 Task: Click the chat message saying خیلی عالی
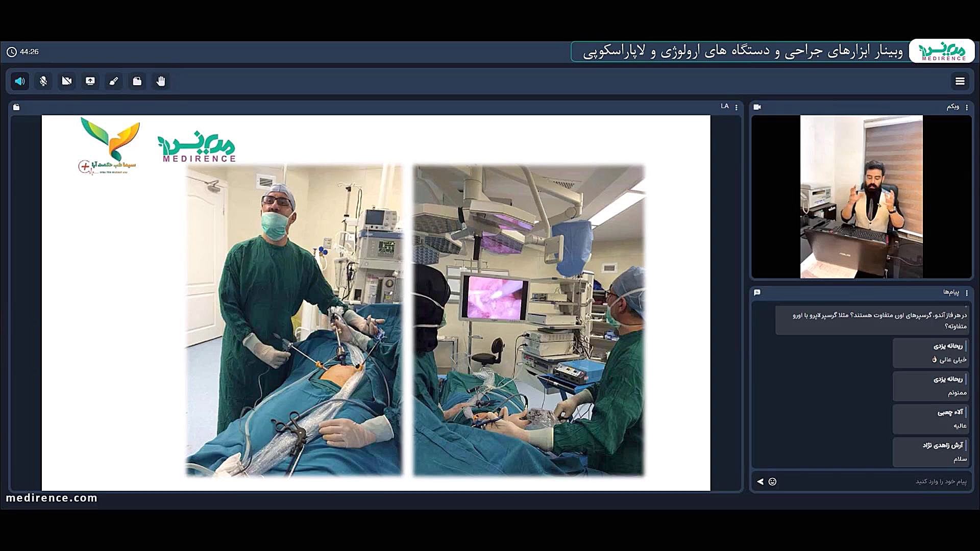(x=930, y=353)
